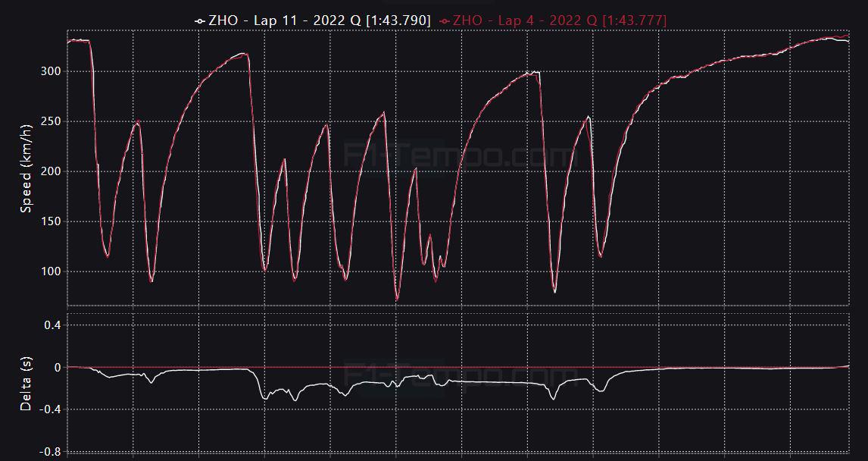Click the 0.4 delta axis tick label
The height and width of the screenshot is (461, 868).
point(52,325)
